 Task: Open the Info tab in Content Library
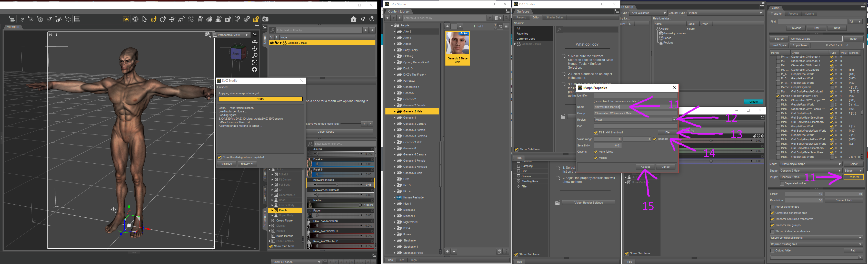click(402, 260)
